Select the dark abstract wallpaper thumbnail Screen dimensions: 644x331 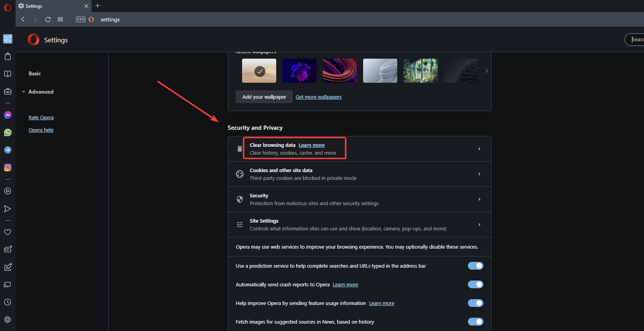coord(461,71)
